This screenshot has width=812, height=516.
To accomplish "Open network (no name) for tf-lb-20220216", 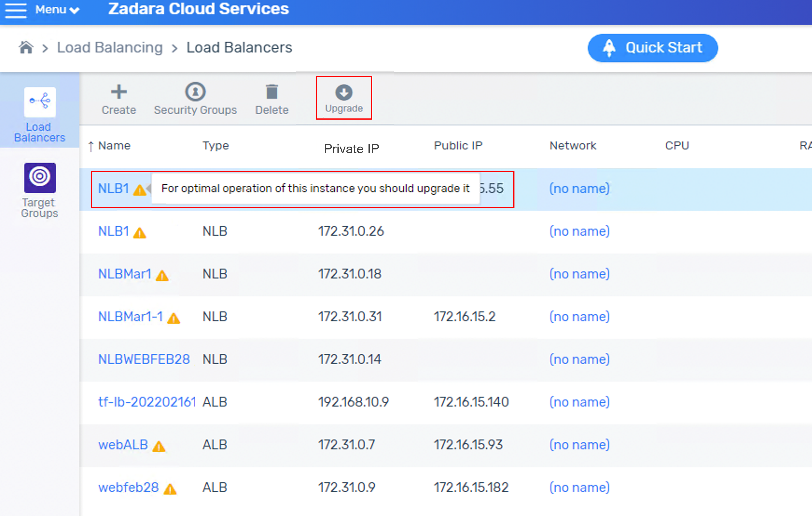I will (579, 402).
